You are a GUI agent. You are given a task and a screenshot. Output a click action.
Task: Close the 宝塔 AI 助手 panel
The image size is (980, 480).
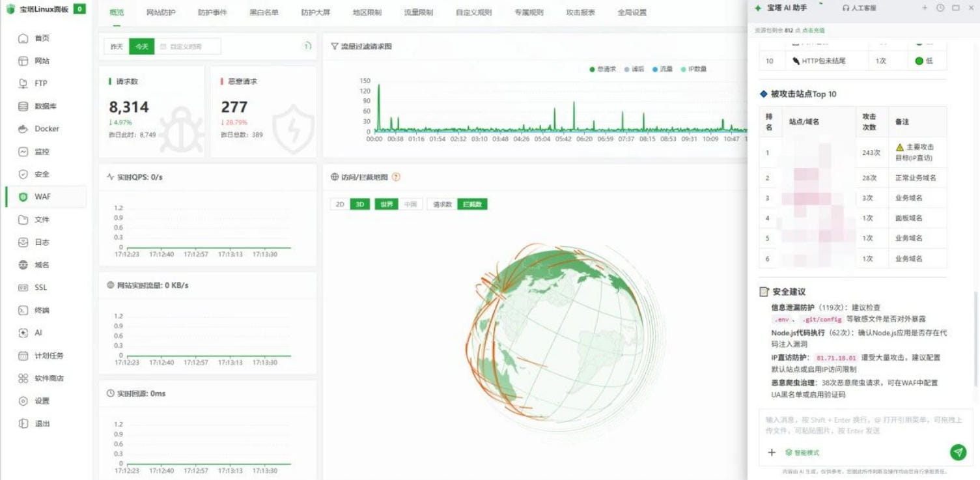(971, 8)
